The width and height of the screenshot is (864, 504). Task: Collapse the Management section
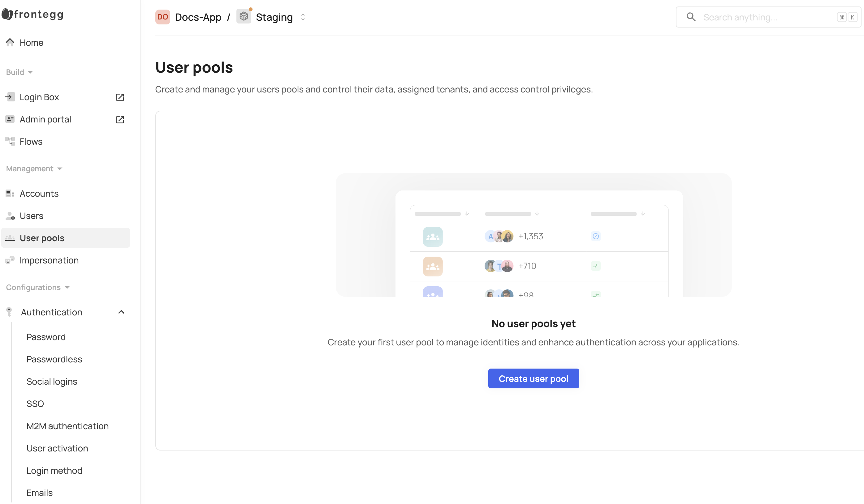(34, 169)
